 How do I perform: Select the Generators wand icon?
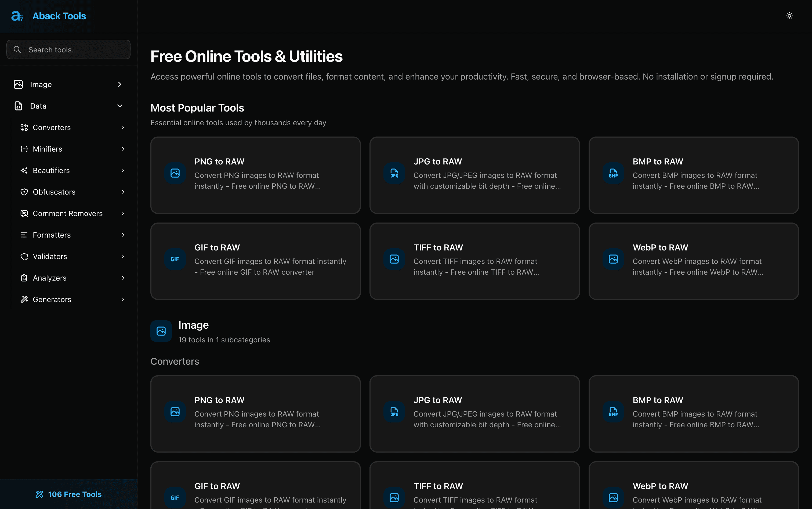pos(24,299)
